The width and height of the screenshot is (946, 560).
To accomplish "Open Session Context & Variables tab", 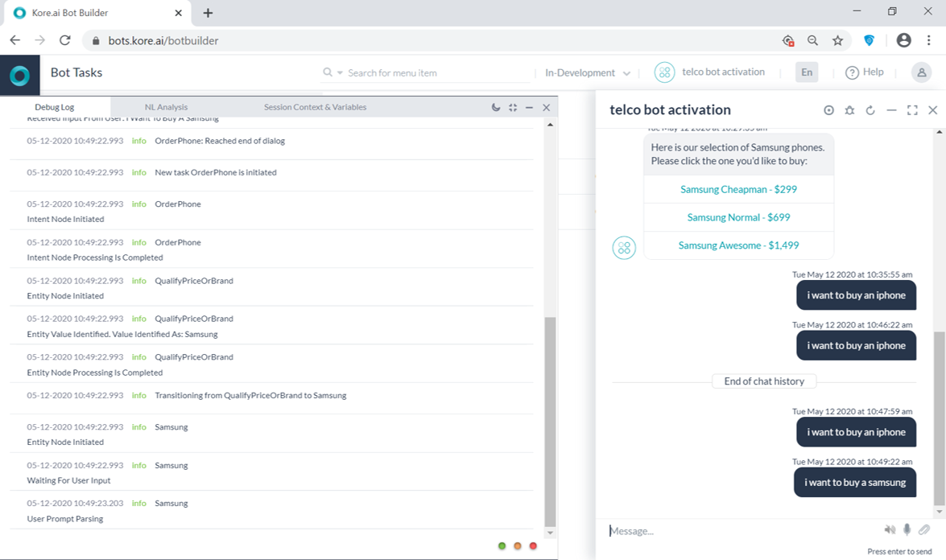I will click(x=315, y=107).
